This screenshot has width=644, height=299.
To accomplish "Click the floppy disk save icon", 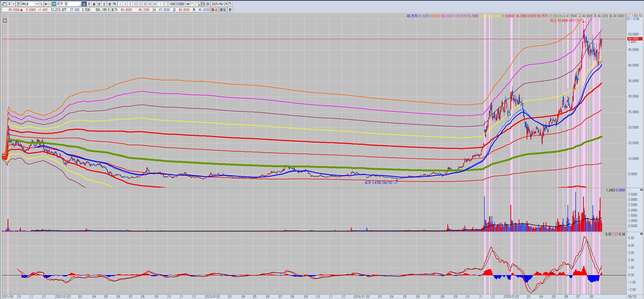I will 203,4.
